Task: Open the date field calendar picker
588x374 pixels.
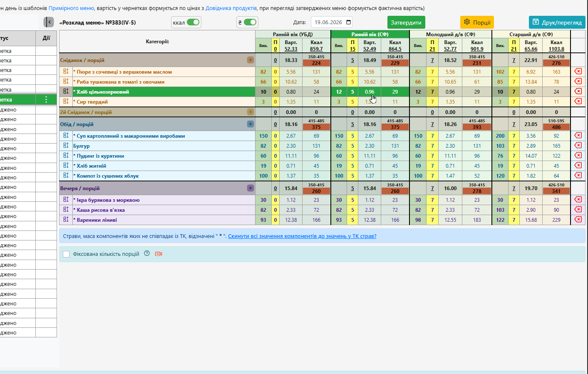Action: coord(349,22)
